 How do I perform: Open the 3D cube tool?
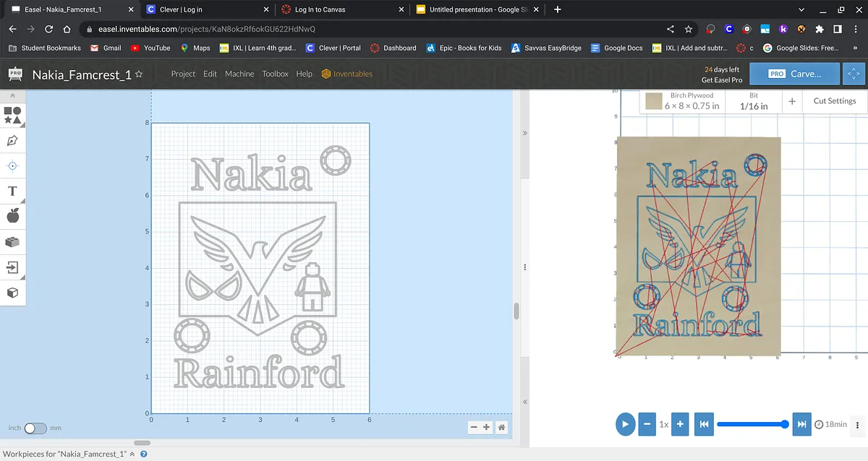tap(12, 293)
